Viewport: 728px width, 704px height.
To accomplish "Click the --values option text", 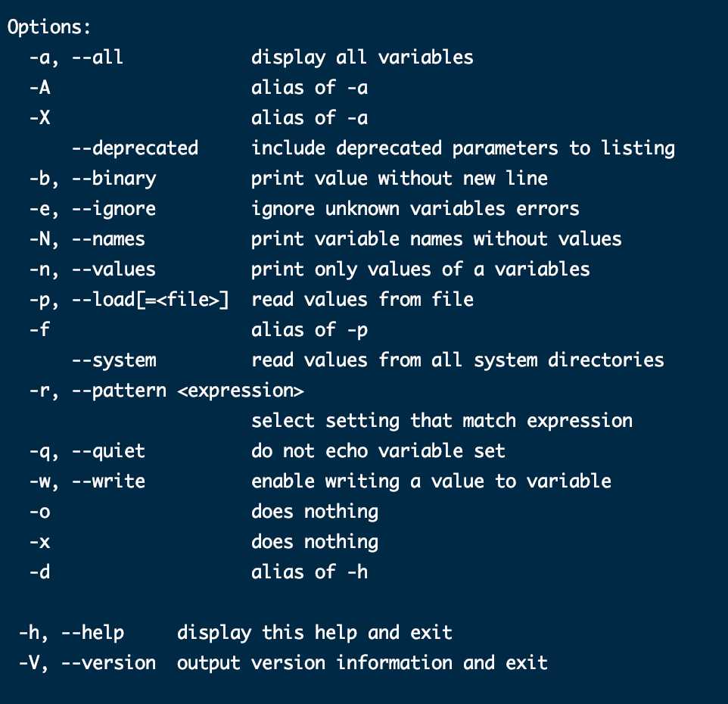I will point(114,269).
